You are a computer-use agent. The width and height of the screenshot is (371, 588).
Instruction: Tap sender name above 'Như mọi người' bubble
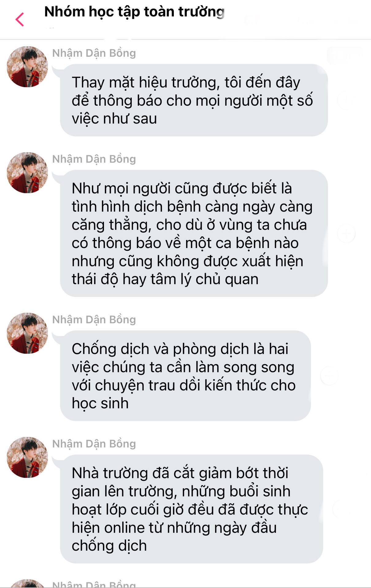pyautogui.click(x=94, y=159)
